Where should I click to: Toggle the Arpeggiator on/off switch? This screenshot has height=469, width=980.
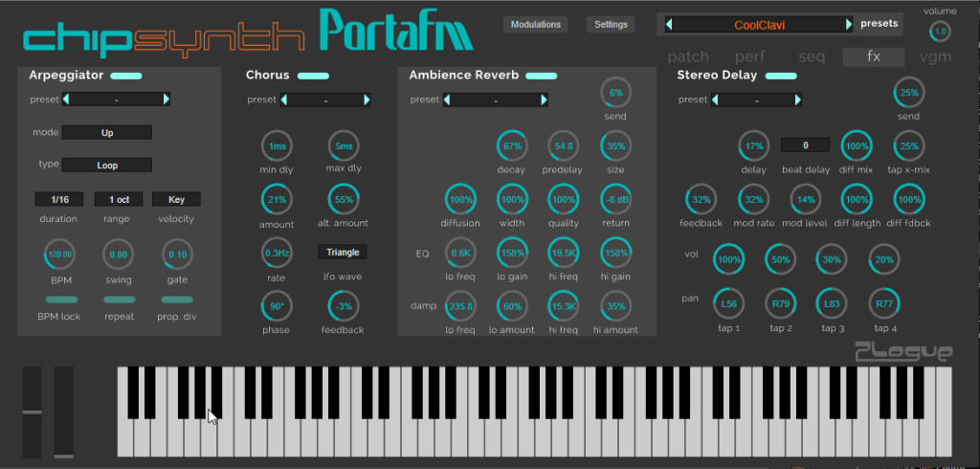pyautogui.click(x=126, y=75)
